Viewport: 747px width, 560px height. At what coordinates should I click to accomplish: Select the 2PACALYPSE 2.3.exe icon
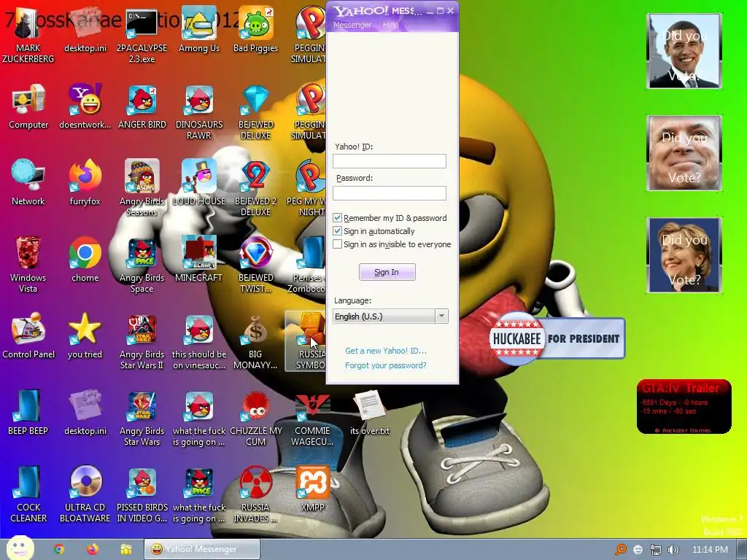142,36
